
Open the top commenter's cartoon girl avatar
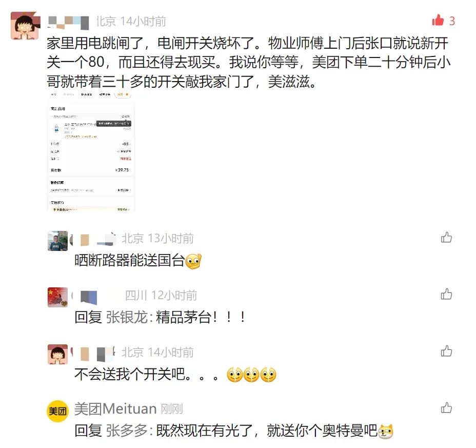[x=25, y=26]
